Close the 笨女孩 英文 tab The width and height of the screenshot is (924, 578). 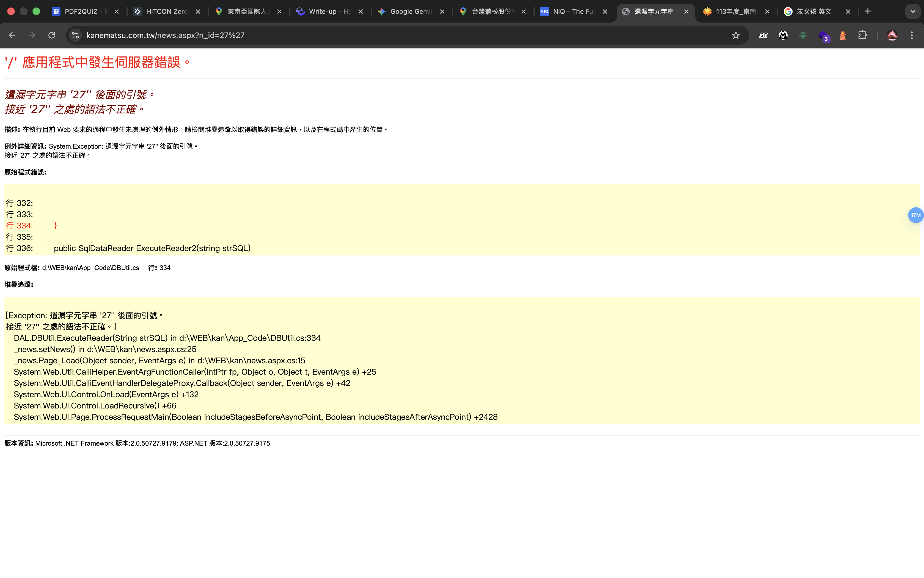(848, 12)
